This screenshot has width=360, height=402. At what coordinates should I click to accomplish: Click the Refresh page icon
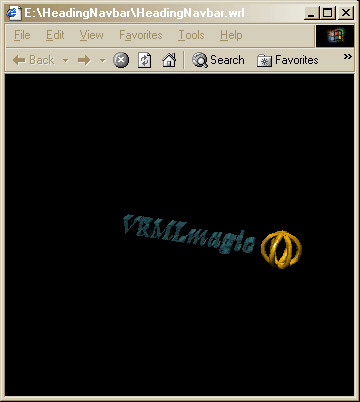point(144,60)
